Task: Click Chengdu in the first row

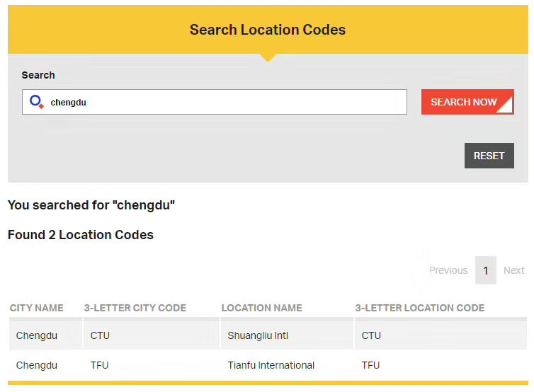Action: pos(37,335)
